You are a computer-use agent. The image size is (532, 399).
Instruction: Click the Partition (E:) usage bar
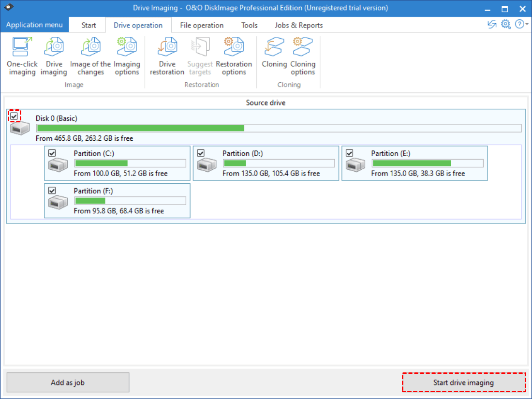pyautogui.click(x=428, y=163)
